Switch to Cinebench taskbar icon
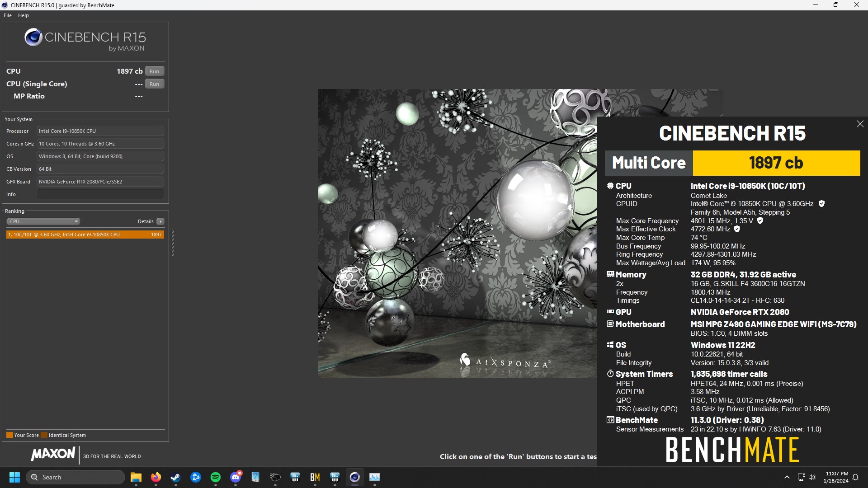868x488 pixels. coord(355,477)
